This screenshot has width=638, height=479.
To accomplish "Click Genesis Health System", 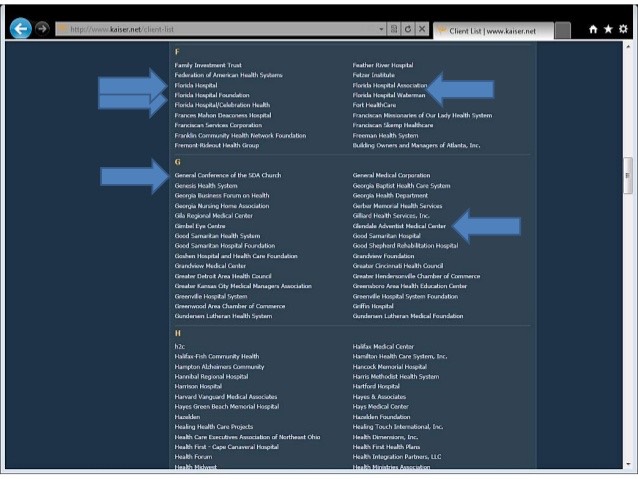I will [x=206, y=186].
